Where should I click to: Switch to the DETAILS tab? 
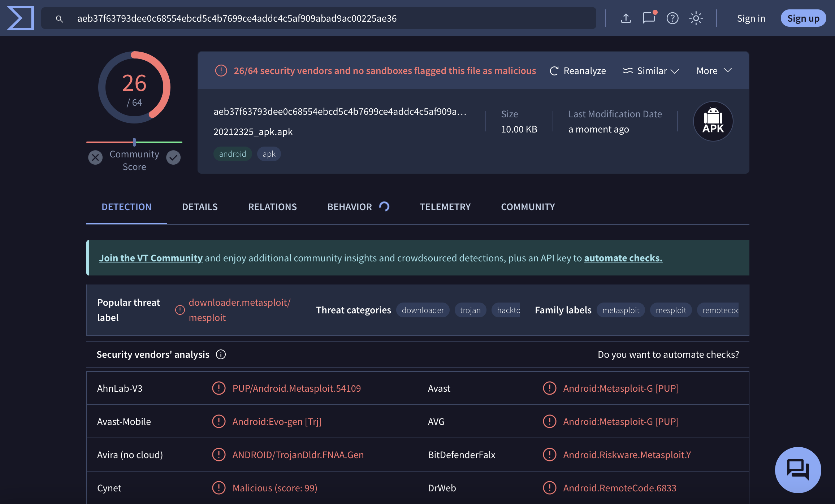pyautogui.click(x=200, y=207)
